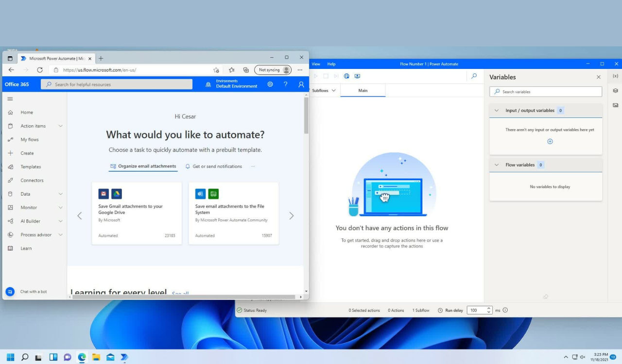Open Save Gmail attachments to Google Drive template
Screen dimensions: 622x364
(137, 213)
